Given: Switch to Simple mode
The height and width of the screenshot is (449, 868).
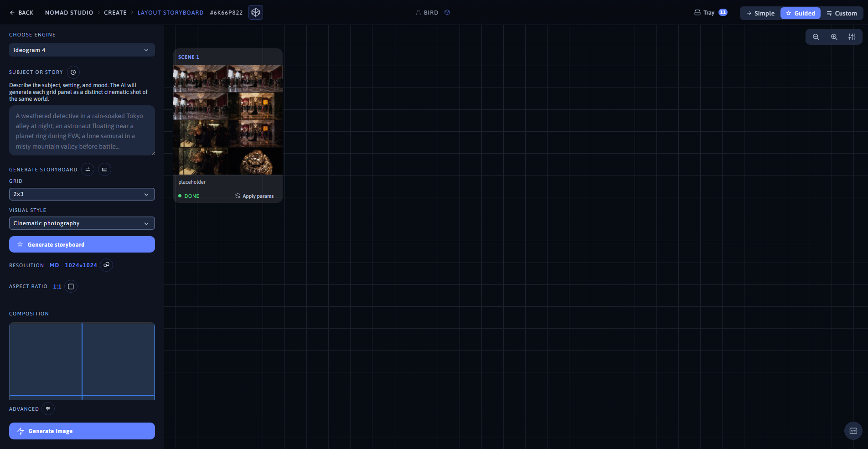Looking at the screenshot, I should tap(760, 13).
